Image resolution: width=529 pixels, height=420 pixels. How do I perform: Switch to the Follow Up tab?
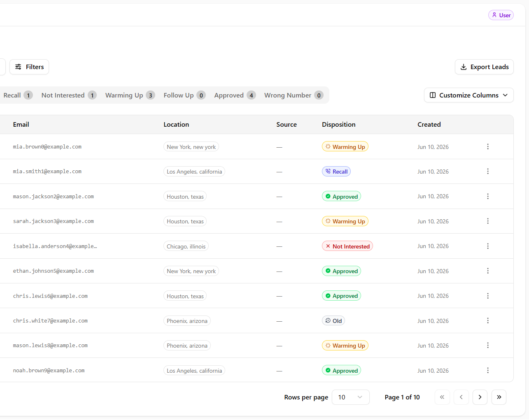click(184, 95)
